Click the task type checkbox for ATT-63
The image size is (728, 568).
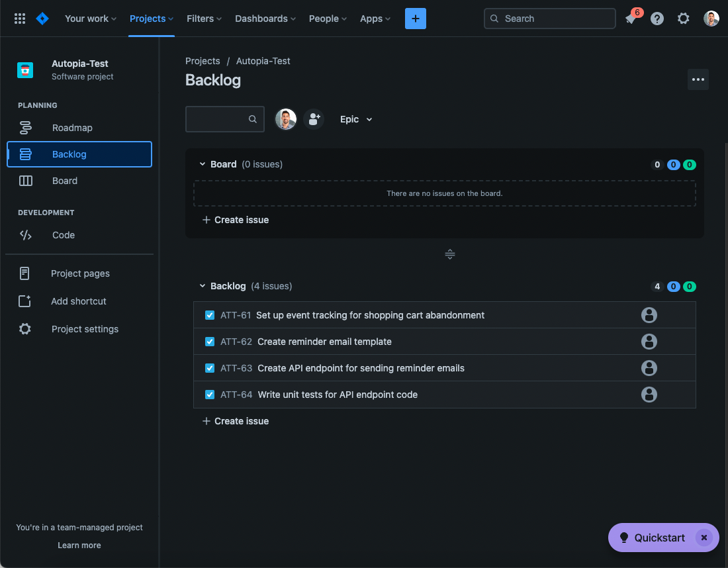point(210,368)
